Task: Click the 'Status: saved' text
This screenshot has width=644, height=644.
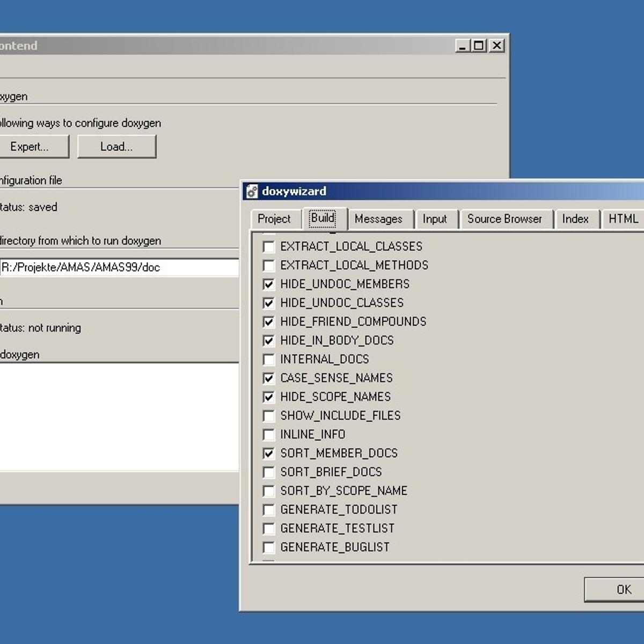Action: [x=28, y=207]
